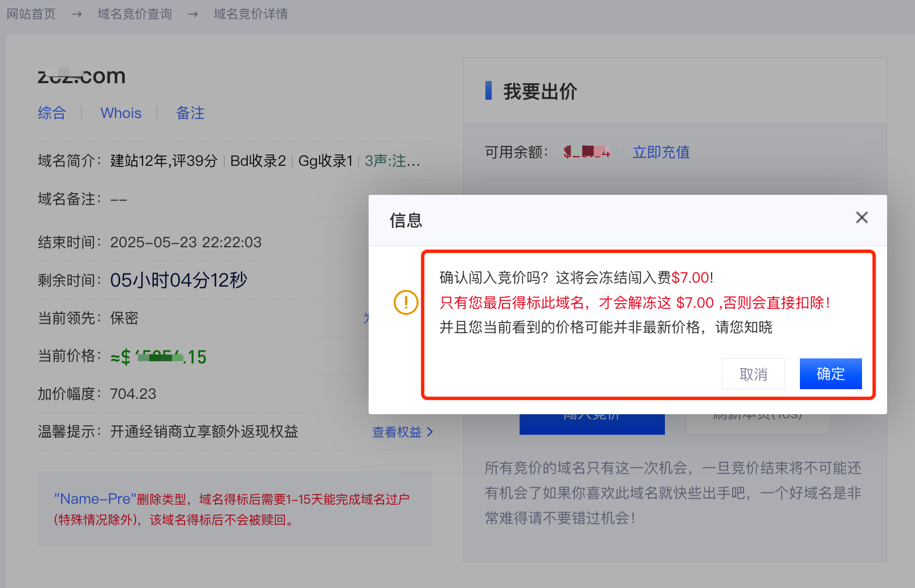
Task: Click the end time 2025-05-23 22:22:03
Action: click(x=186, y=242)
